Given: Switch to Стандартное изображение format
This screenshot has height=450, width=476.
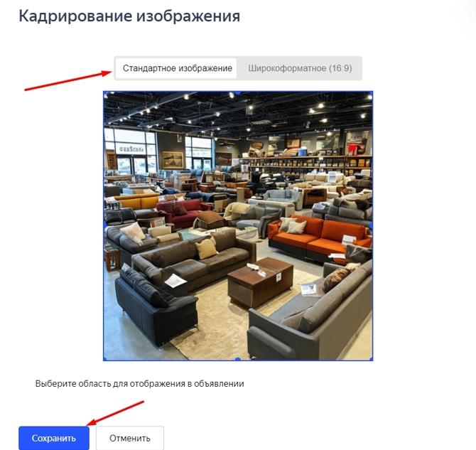Looking at the screenshot, I should click(176, 68).
